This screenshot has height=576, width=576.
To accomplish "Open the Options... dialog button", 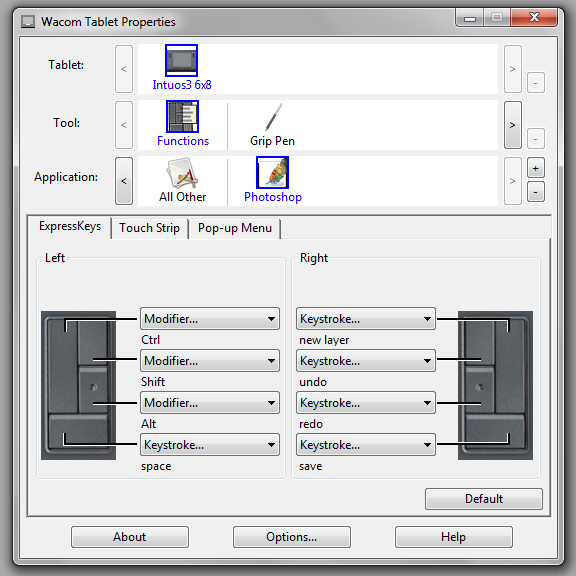I will tap(292, 537).
